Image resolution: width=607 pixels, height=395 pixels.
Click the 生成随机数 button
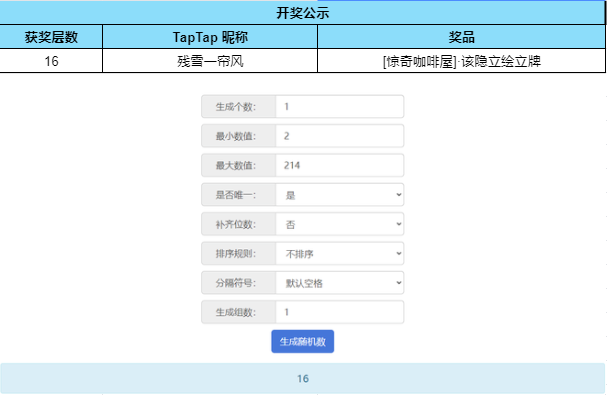(x=302, y=342)
